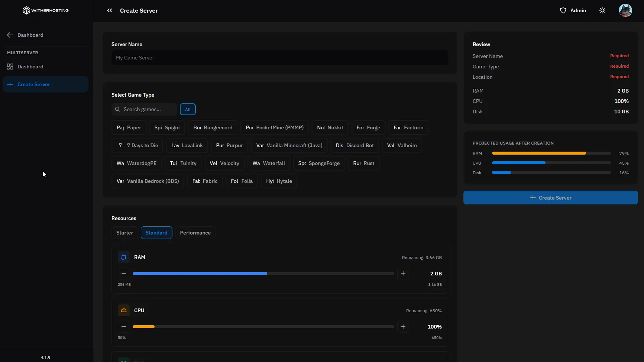Viewport: 644px width, 362px height.
Task: Decrease CPU with minus button
Action: (x=124, y=327)
